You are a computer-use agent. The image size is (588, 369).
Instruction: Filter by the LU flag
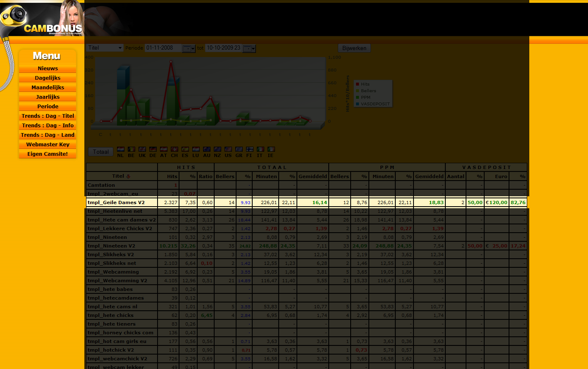tap(196, 149)
